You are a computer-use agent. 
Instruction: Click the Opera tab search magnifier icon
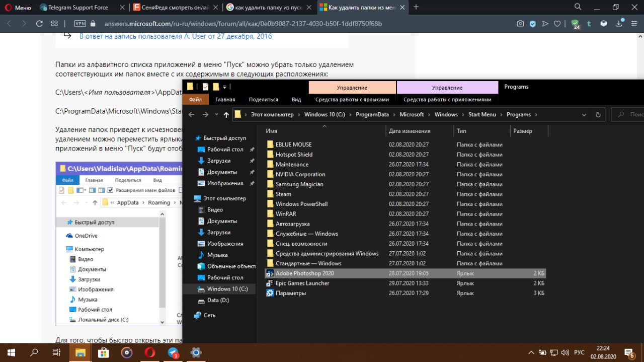[x=579, y=7]
